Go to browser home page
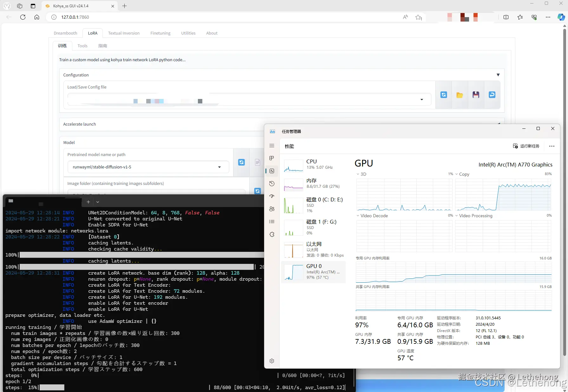568x392 pixels. pyautogui.click(x=37, y=17)
